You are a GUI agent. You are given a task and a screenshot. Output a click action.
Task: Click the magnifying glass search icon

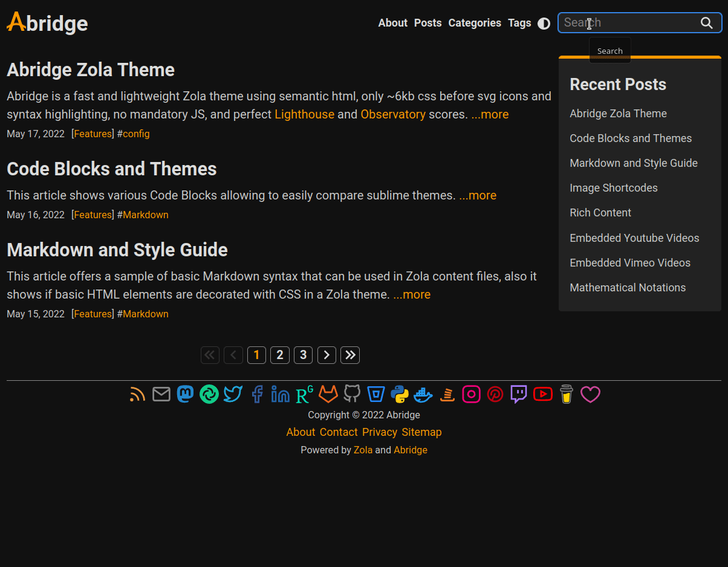pos(707,23)
